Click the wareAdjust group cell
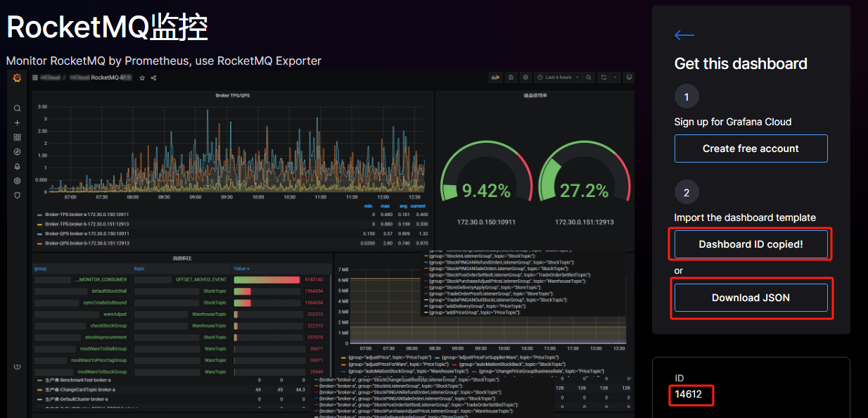 (82, 314)
